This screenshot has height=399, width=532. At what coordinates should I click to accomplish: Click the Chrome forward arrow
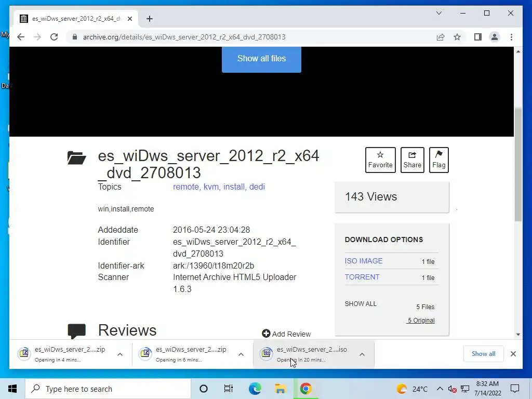point(37,37)
